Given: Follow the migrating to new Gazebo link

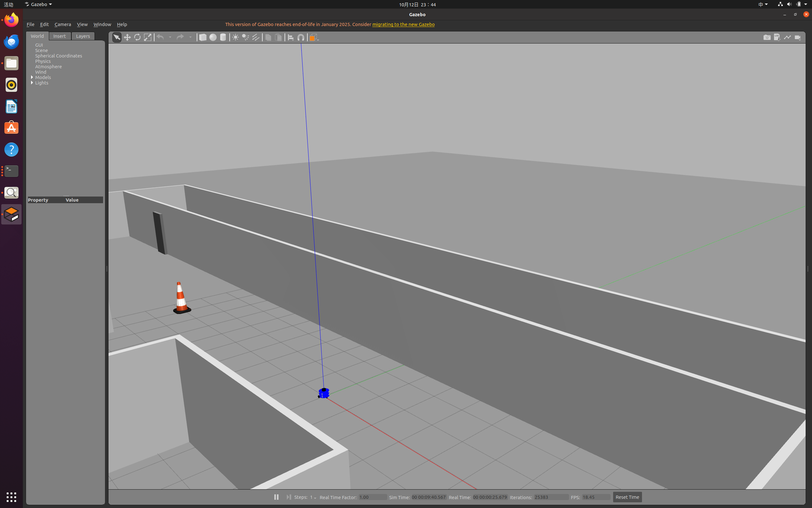Looking at the screenshot, I should [403, 24].
